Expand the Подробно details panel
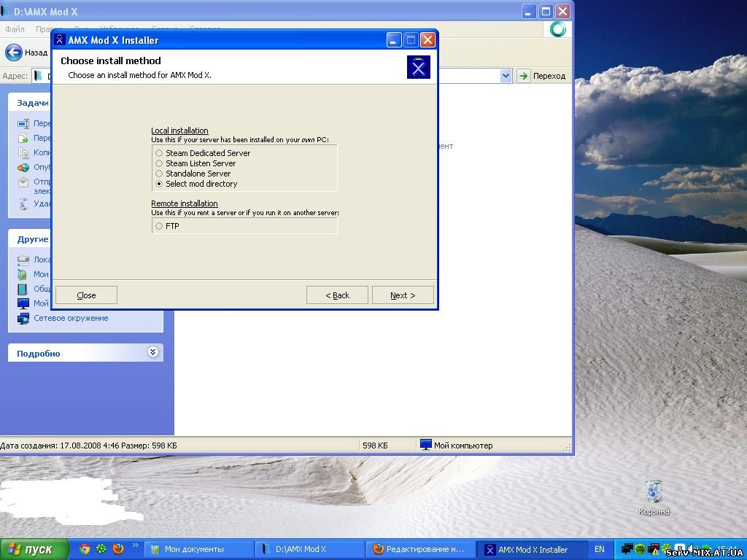The height and width of the screenshot is (560, 747). [152, 352]
